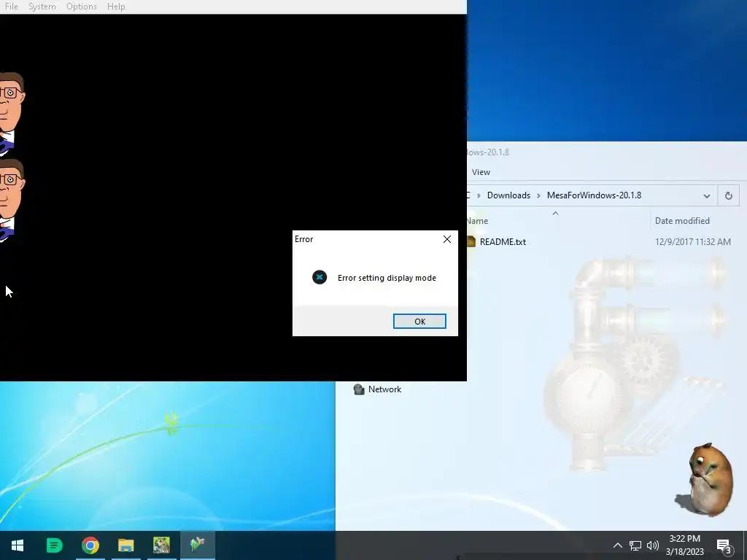747x560 pixels.
Task: Open the Action Center notifications icon
Action: 724,546
